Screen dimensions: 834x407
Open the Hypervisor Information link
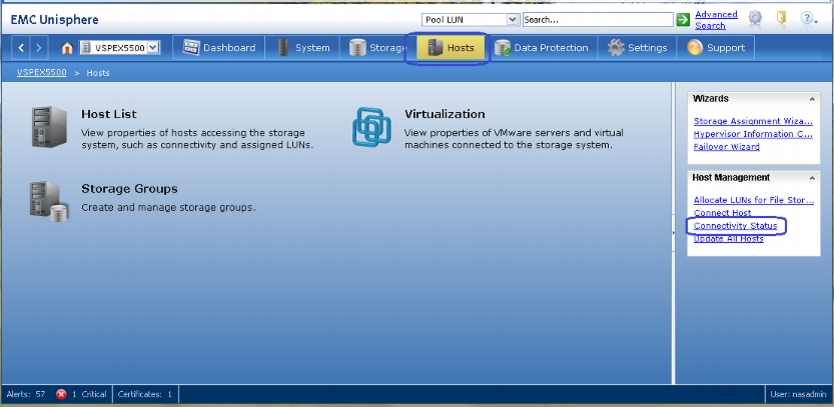(x=753, y=134)
